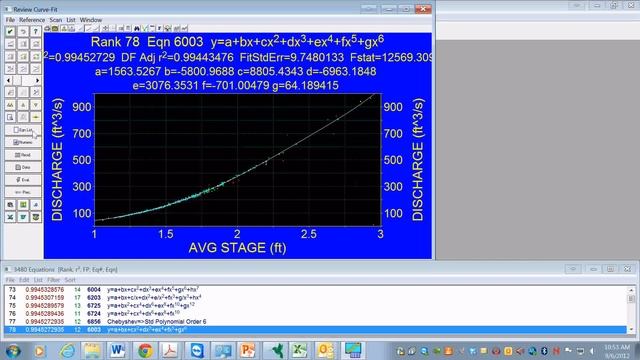Open Excel from the taskbar
640x360 pixels.
[x=299, y=351]
